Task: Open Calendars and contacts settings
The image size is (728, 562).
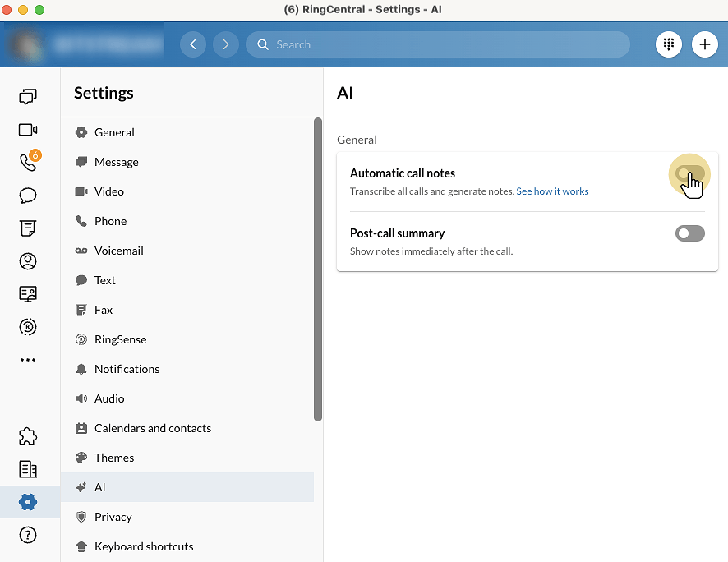Action: [x=152, y=428]
